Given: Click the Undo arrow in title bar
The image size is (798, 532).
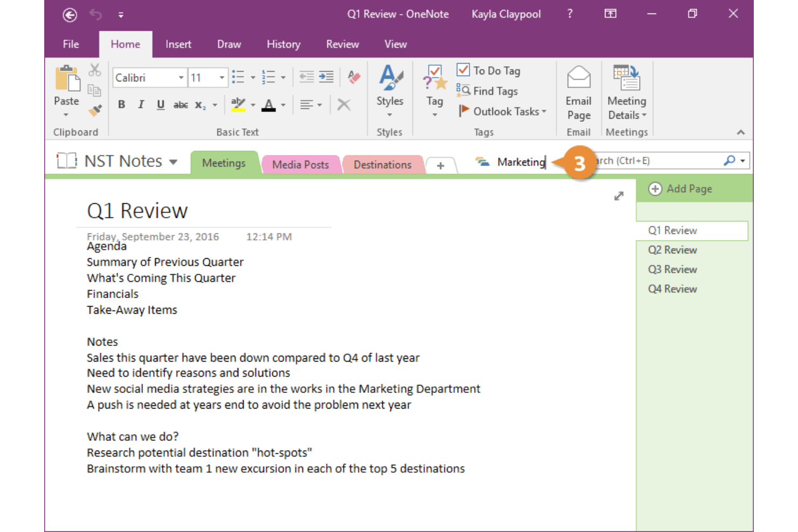Looking at the screenshot, I should coord(96,15).
